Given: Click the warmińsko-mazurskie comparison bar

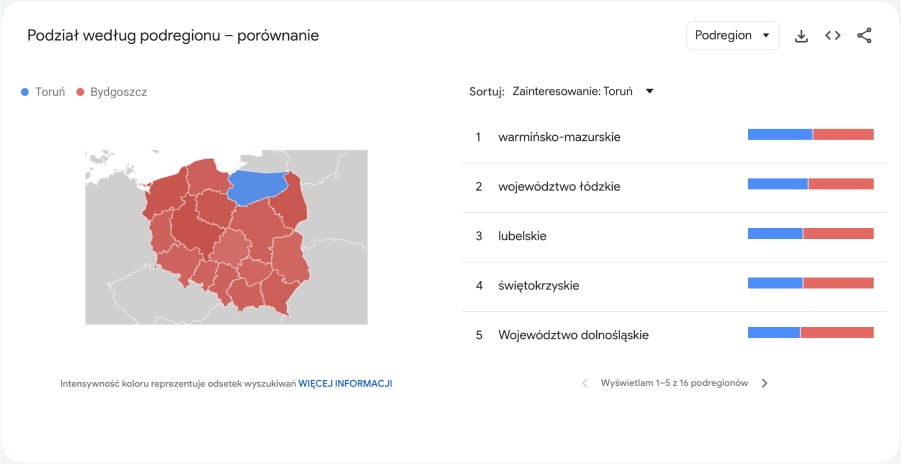Looking at the screenshot, I should point(810,135).
